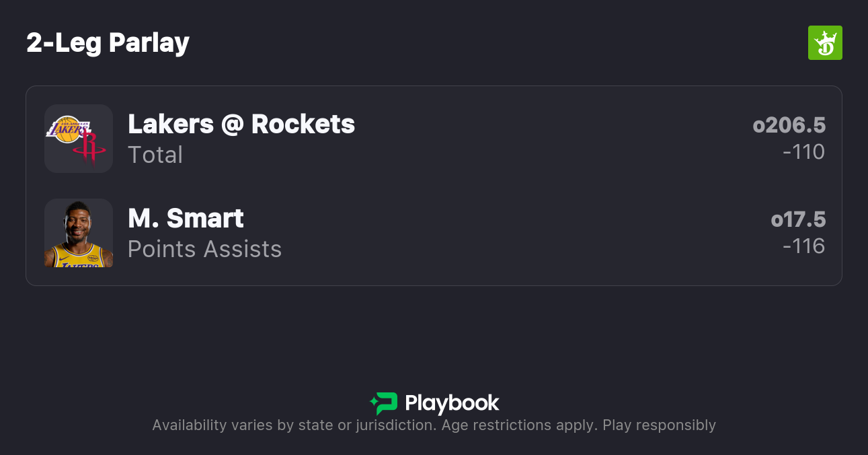Click the 2-Leg Parlay heading
The height and width of the screenshot is (455, 868).
108,43
